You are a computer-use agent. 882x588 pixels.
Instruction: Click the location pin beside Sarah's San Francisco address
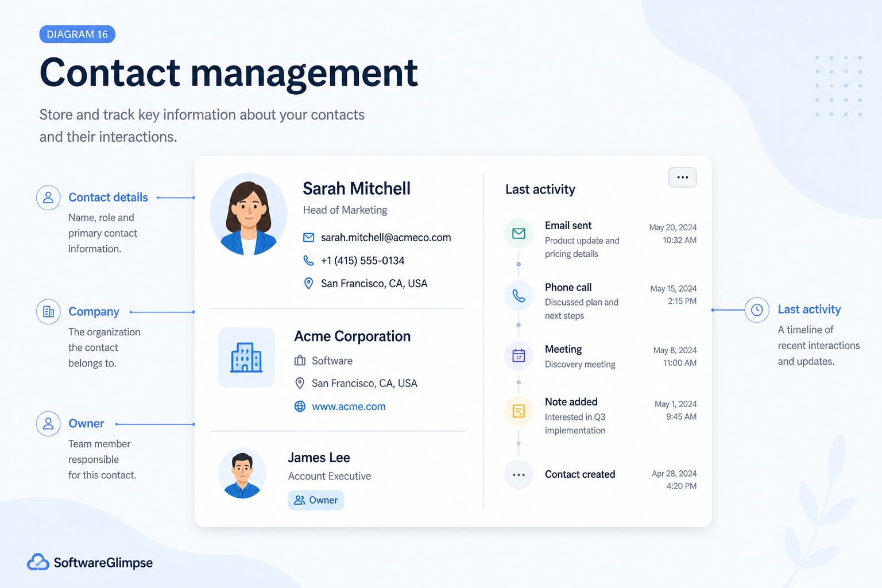click(x=308, y=283)
